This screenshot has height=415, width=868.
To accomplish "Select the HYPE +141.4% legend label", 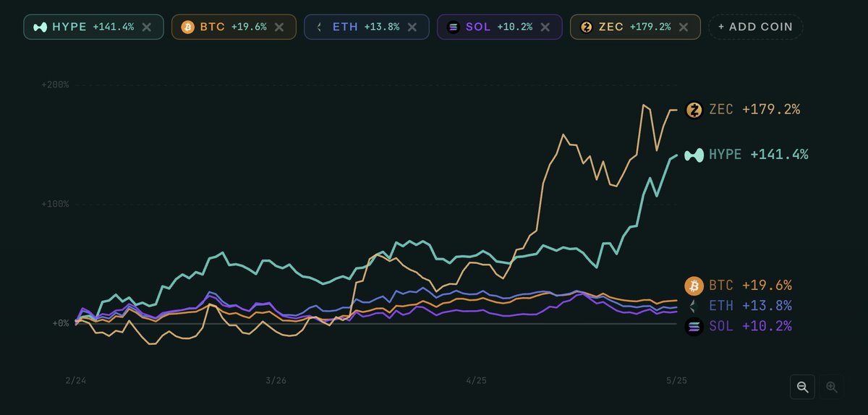I will click(759, 155).
